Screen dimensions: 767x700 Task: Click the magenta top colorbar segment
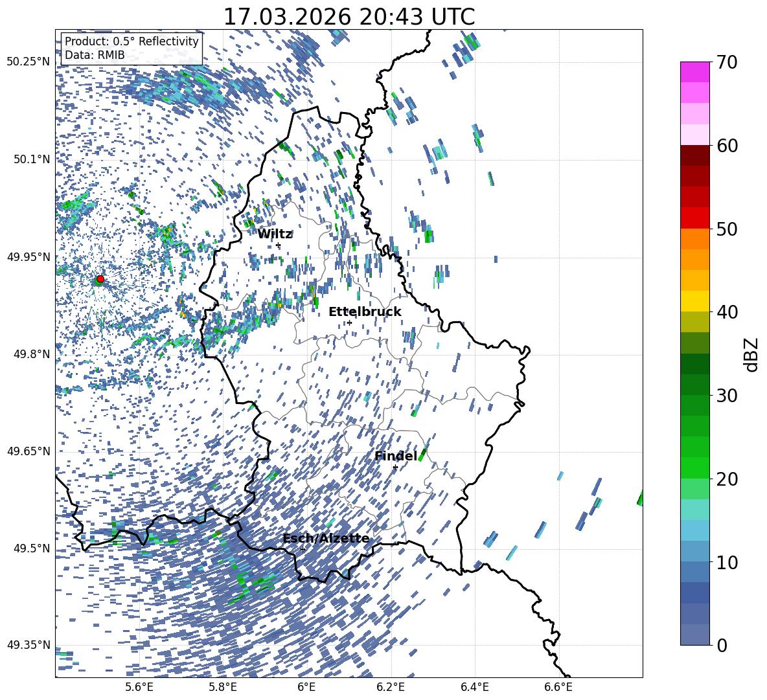[694, 73]
